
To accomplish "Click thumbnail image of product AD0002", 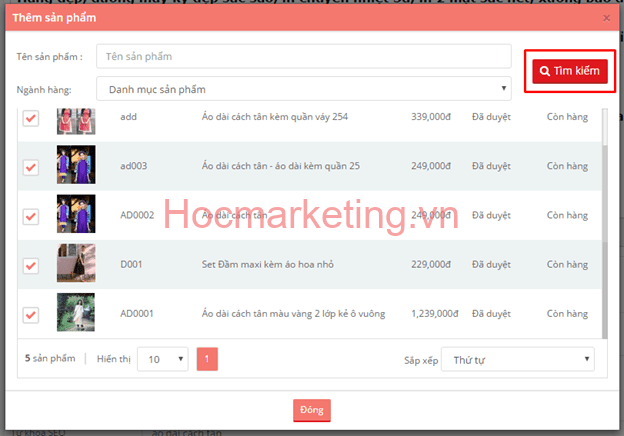I will click(75, 214).
